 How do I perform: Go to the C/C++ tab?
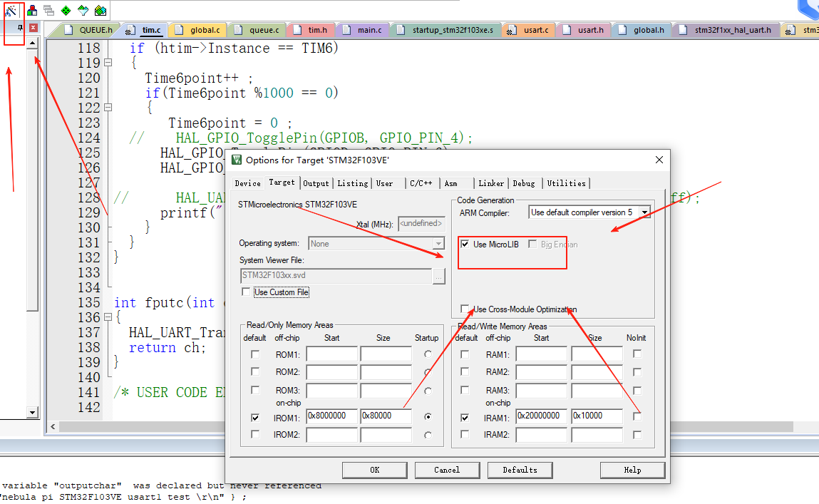421,183
